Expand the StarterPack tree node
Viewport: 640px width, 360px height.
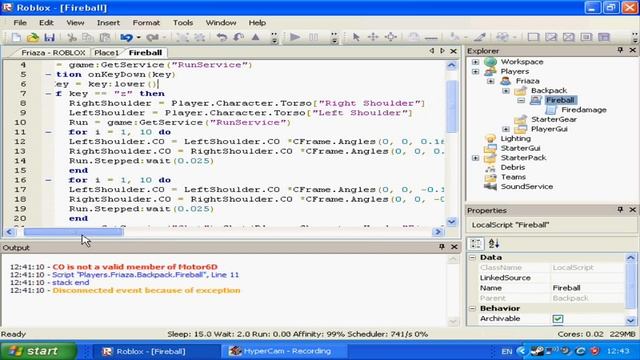476,158
